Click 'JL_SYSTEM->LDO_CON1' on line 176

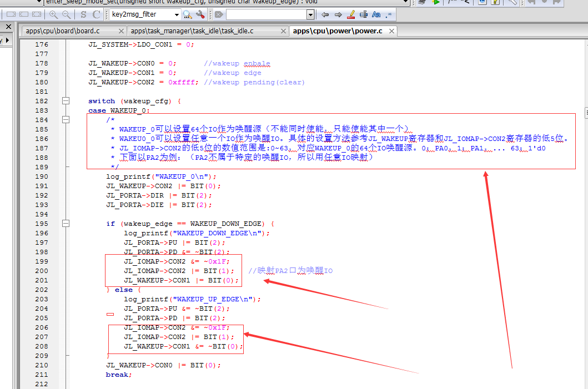coord(130,44)
